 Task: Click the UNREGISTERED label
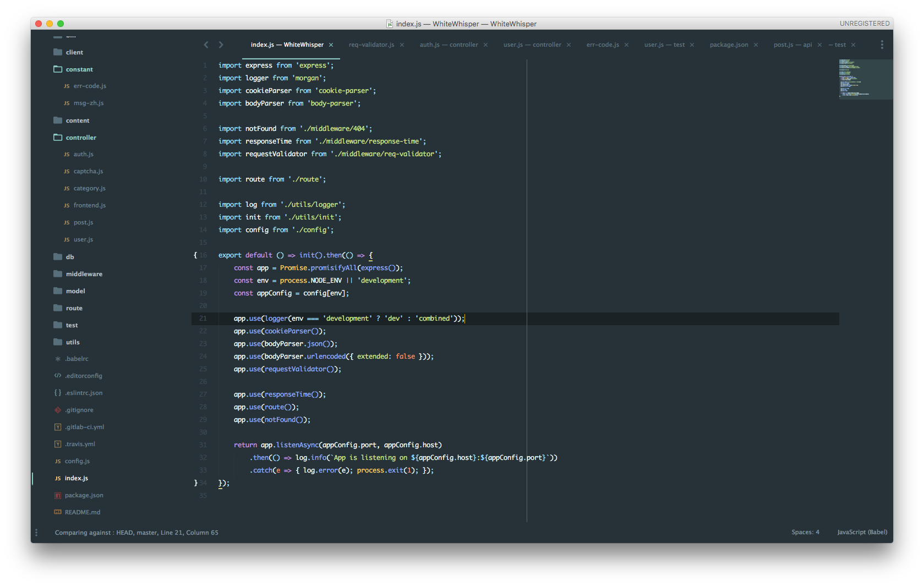865,23
